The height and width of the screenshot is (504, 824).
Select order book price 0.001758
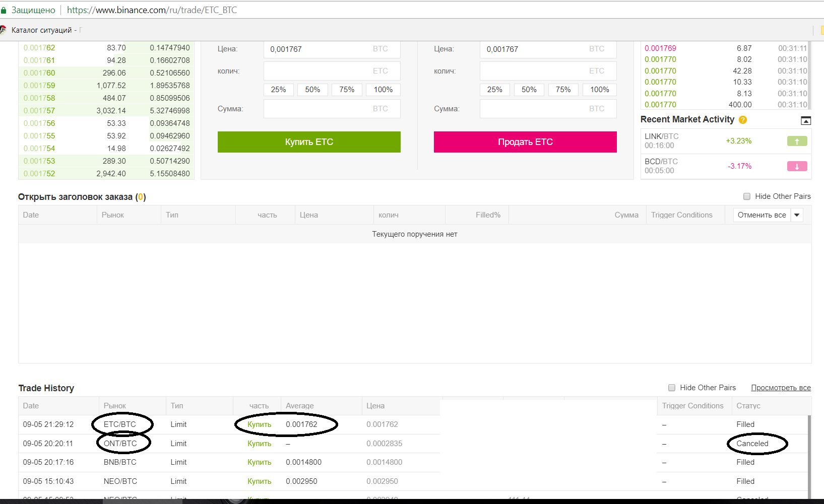click(39, 98)
